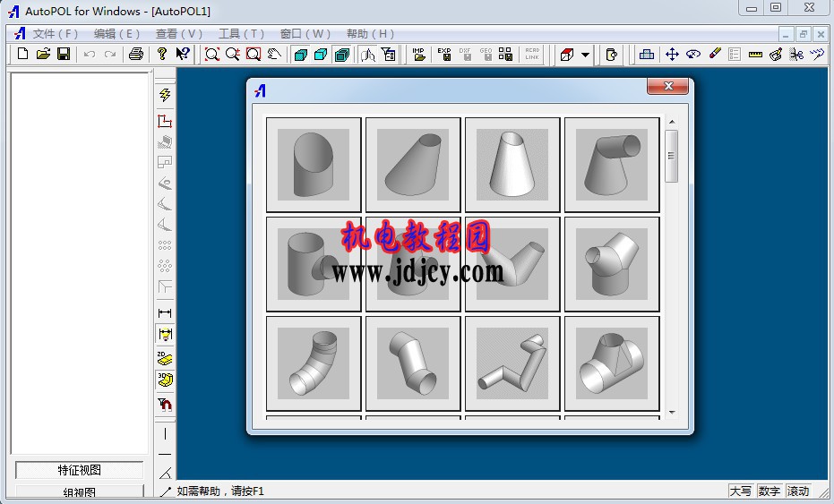Click the red magnet snap icon
The image size is (834, 504).
click(x=166, y=405)
